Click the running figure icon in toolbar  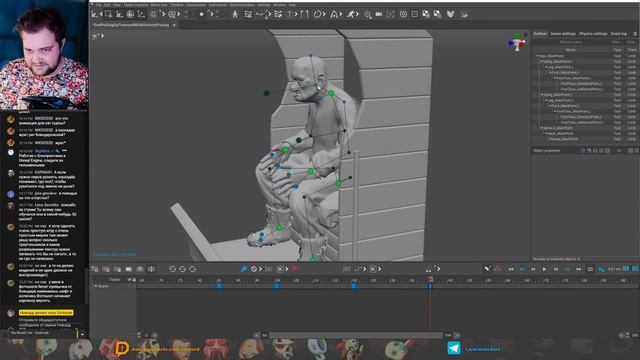tap(351, 14)
